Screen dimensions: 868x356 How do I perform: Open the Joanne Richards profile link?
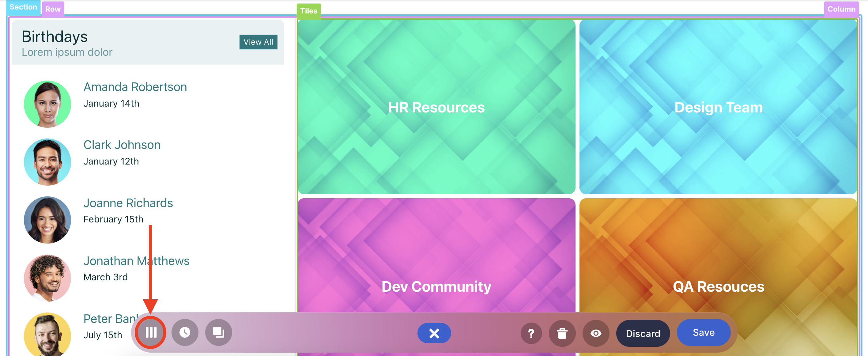[128, 203]
